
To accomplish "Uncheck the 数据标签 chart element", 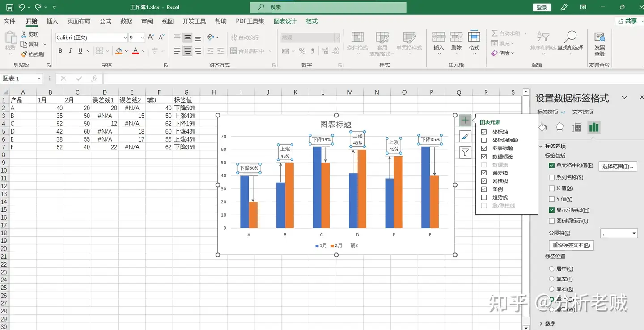I will point(484,157).
